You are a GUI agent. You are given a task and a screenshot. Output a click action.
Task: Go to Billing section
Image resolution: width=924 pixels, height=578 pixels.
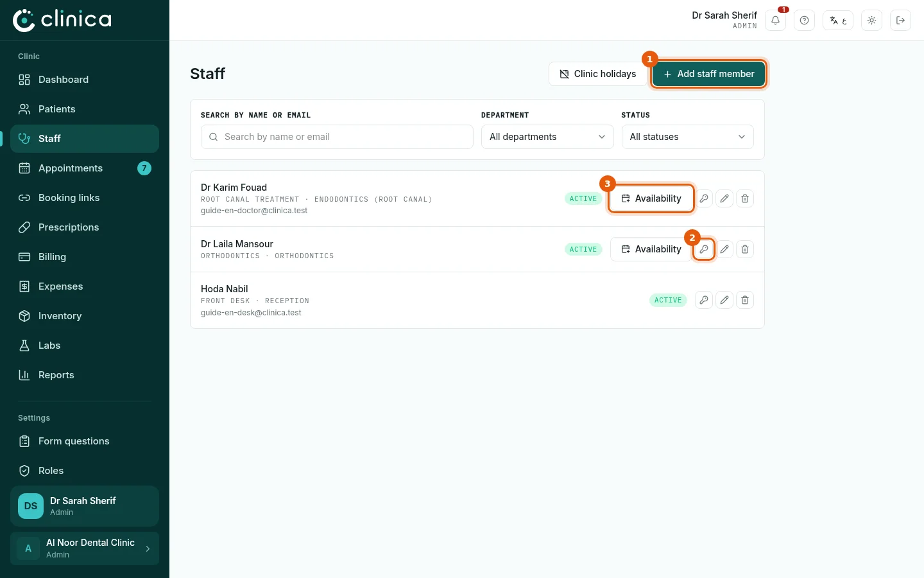click(85, 257)
